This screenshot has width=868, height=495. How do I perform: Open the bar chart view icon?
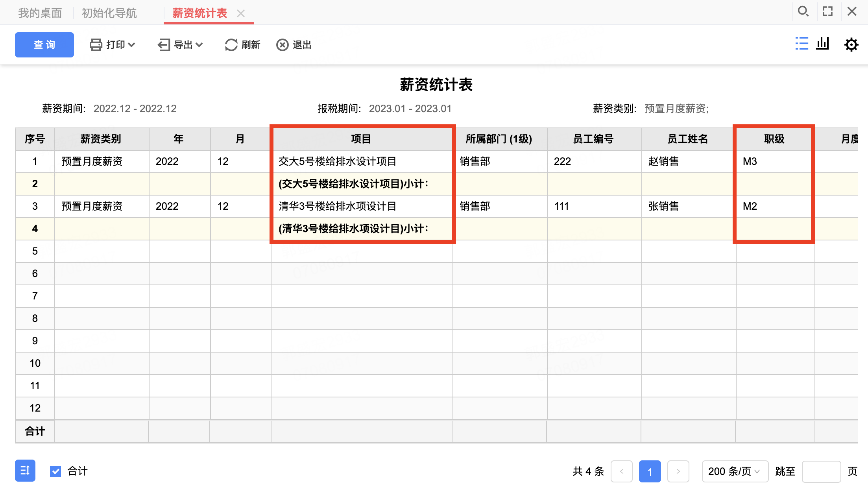pos(822,44)
